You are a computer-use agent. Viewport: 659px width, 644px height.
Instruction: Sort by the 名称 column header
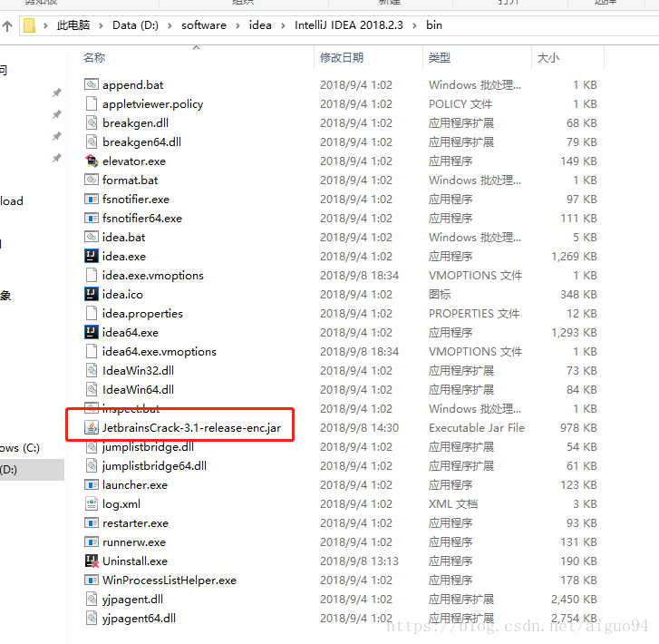[94, 58]
